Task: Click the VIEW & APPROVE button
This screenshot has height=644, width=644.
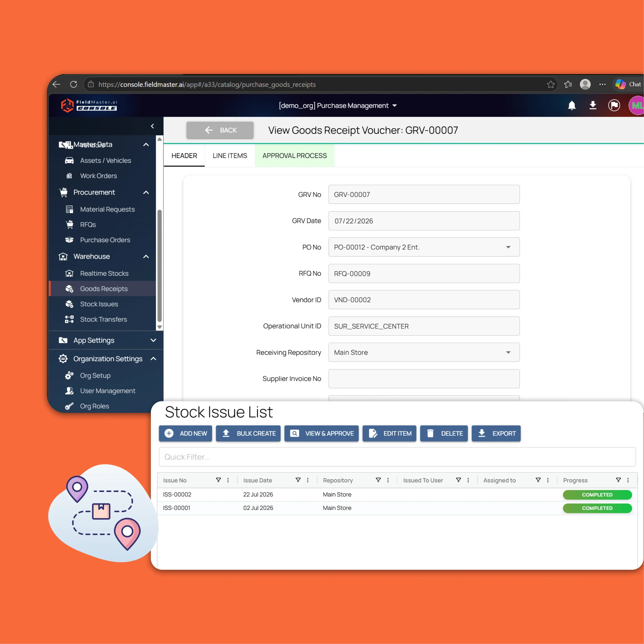Action: [x=321, y=433]
